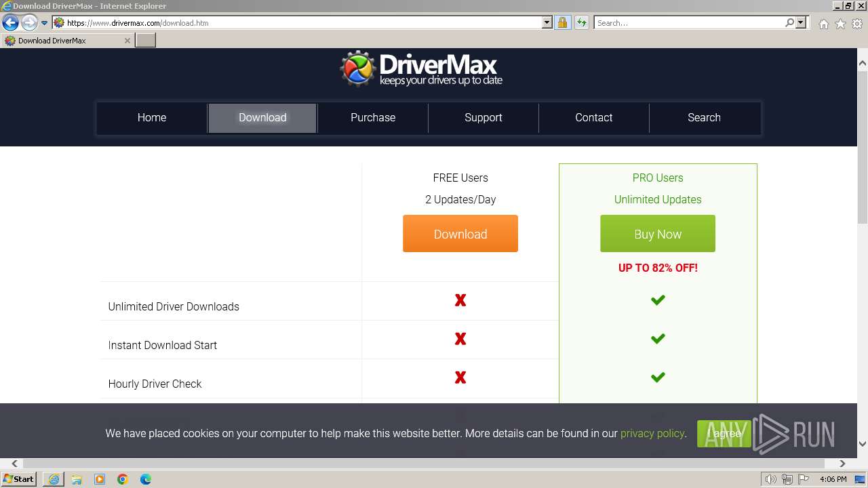The height and width of the screenshot is (488, 868).
Task: Open the Home menu item
Action: coord(152,118)
